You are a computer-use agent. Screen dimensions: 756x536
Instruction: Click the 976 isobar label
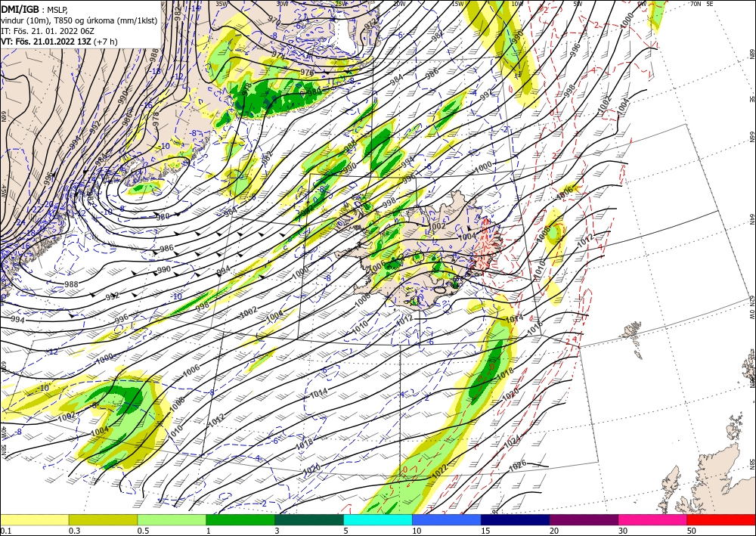click(307, 73)
